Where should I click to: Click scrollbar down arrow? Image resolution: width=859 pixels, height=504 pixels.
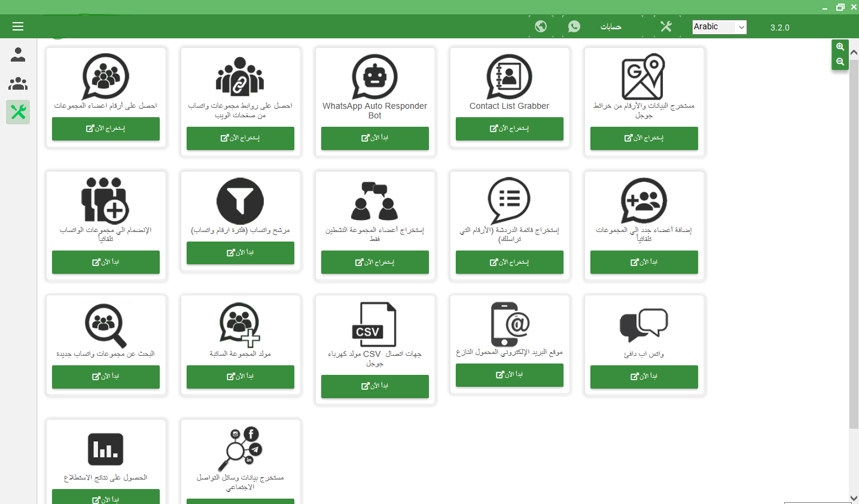tap(854, 498)
